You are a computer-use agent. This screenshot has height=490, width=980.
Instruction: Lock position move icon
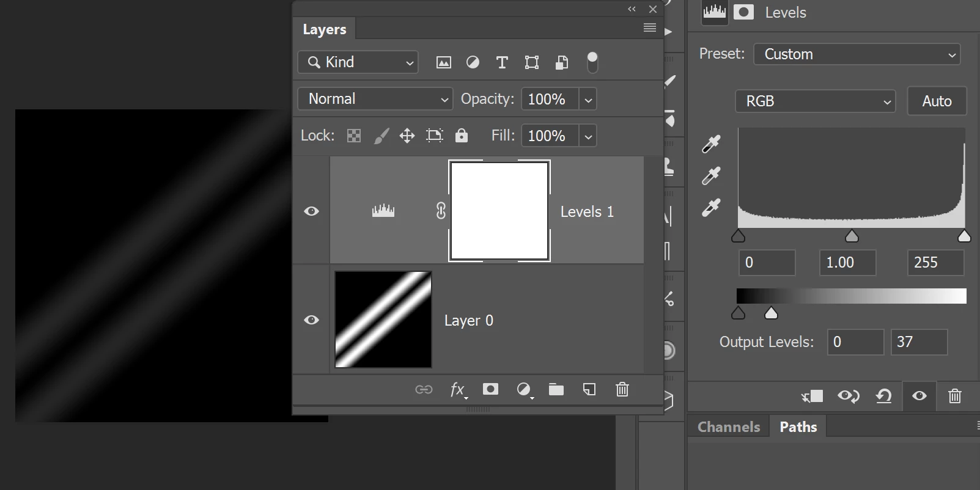pyautogui.click(x=407, y=136)
